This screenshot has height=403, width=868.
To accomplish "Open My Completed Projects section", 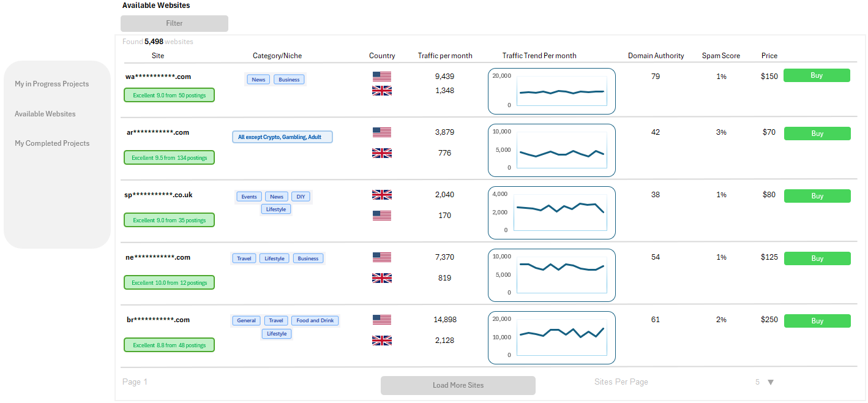I will click(x=52, y=143).
